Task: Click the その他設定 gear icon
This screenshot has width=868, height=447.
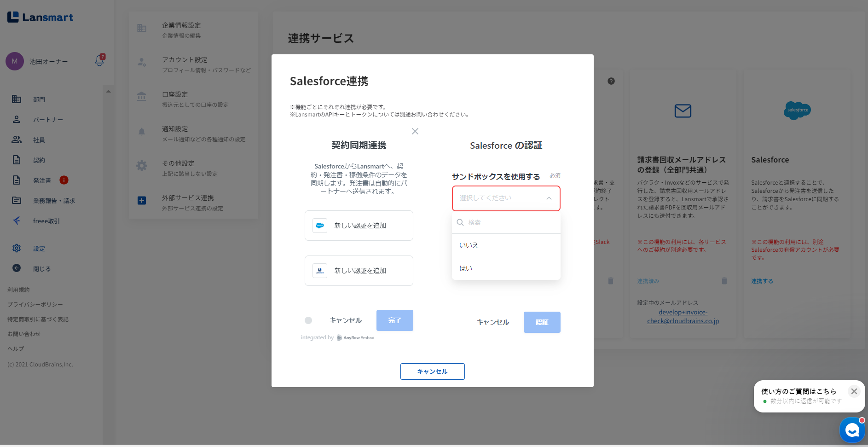Action: pos(142,166)
